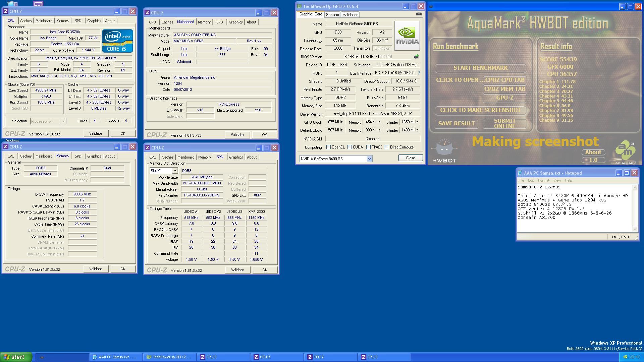Click Notepad vertical scrollbar up arrow
This screenshot has width=644, height=362.
[x=635, y=188]
